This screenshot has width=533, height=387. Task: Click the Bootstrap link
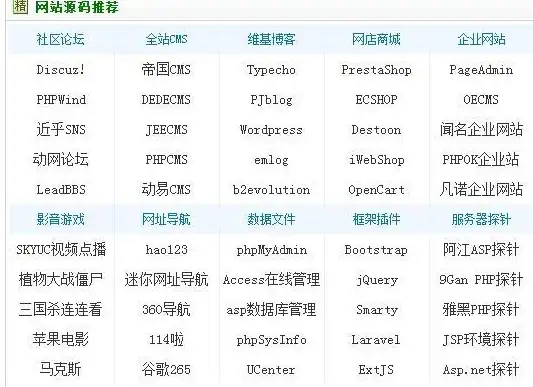pos(376,250)
